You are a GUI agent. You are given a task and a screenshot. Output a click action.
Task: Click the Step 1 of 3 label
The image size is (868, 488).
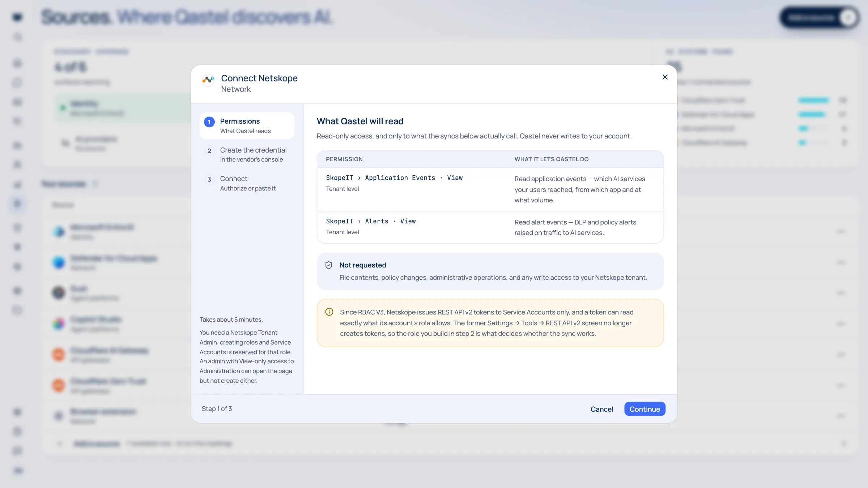click(217, 408)
